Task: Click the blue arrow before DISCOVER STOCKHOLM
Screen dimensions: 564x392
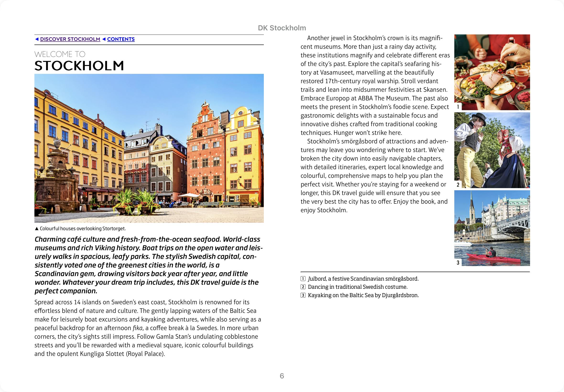Action: click(x=37, y=39)
